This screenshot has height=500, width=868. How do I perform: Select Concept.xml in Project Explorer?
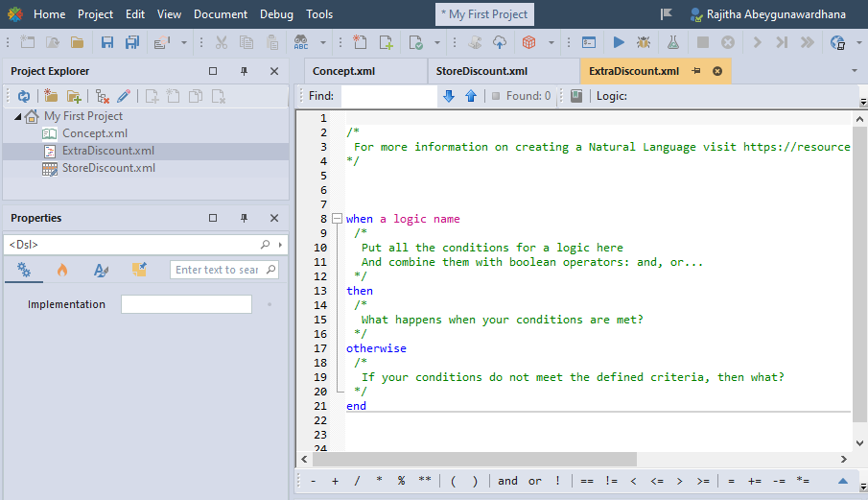(95, 133)
